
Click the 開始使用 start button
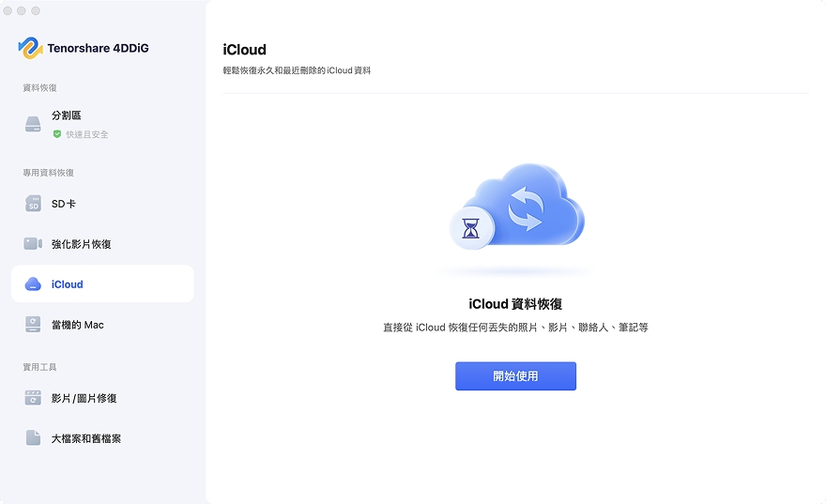click(515, 376)
